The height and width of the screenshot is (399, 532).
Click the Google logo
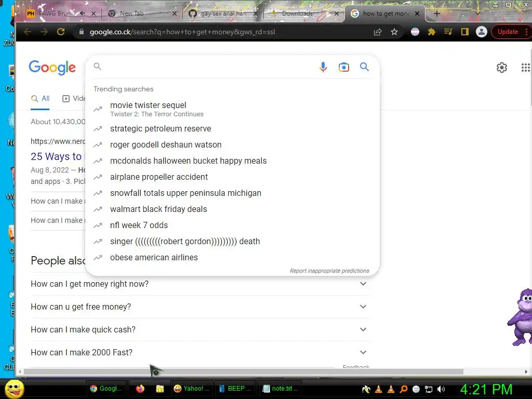pyautogui.click(x=52, y=68)
